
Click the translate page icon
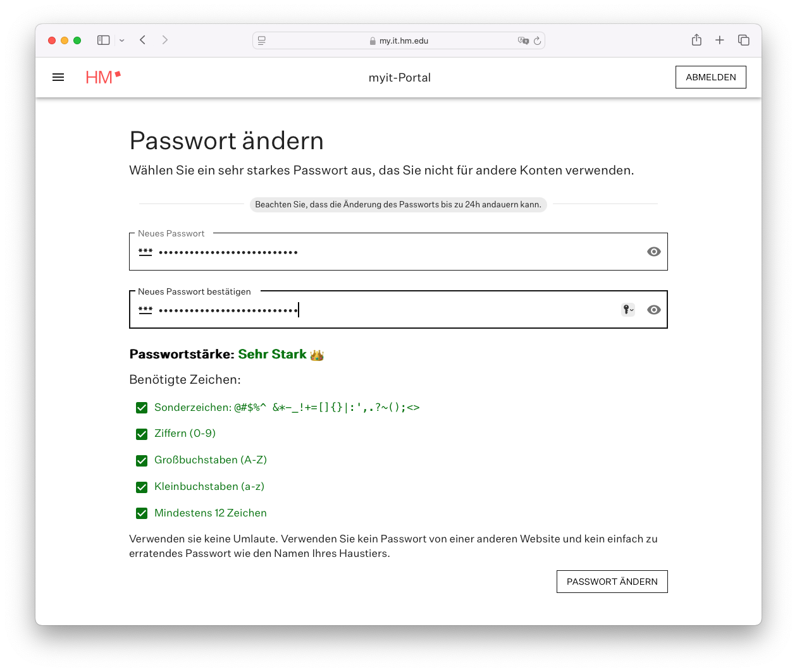point(522,41)
